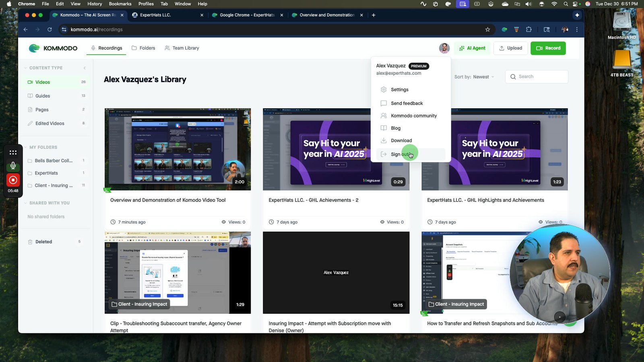The image size is (644, 362).
Task: Start a new recording with Record
Action: pos(548,48)
